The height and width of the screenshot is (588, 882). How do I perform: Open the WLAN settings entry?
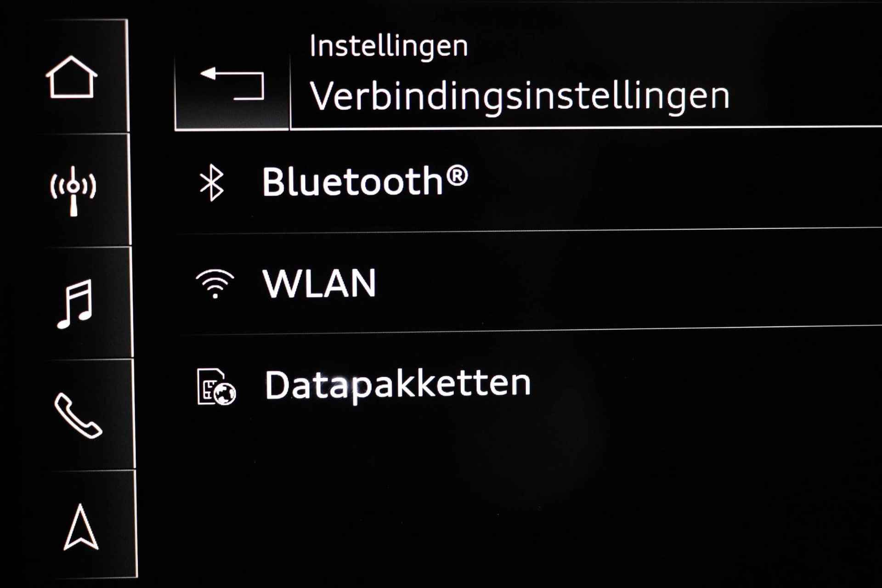pyautogui.click(x=528, y=283)
